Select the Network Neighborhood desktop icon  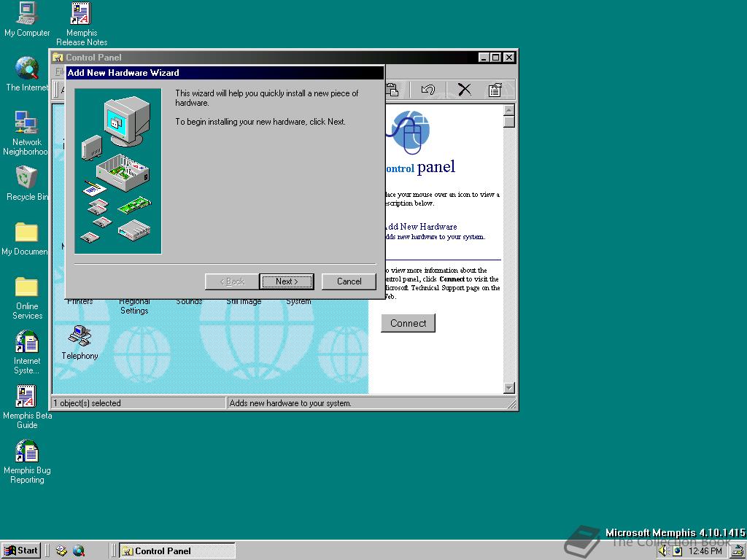point(26,133)
